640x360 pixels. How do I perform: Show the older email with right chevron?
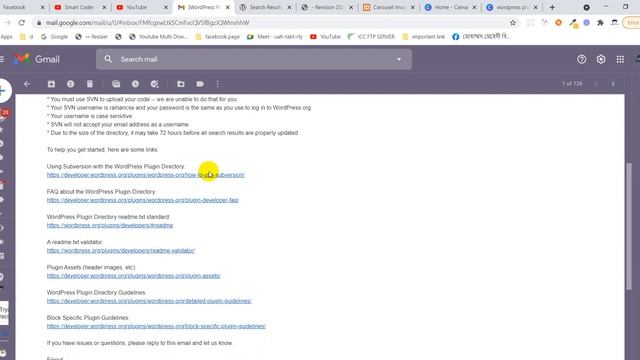coord(613,84)
